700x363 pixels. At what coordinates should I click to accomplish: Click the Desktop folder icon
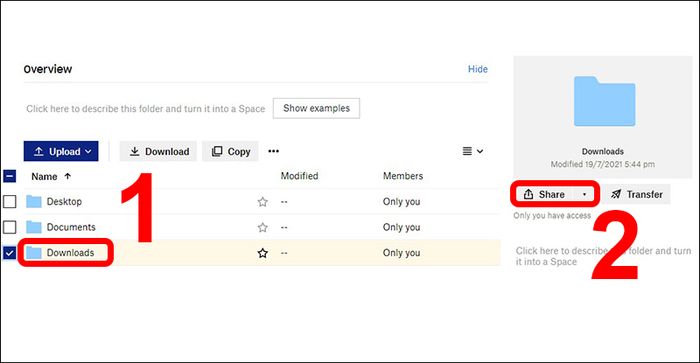[33, 202]
